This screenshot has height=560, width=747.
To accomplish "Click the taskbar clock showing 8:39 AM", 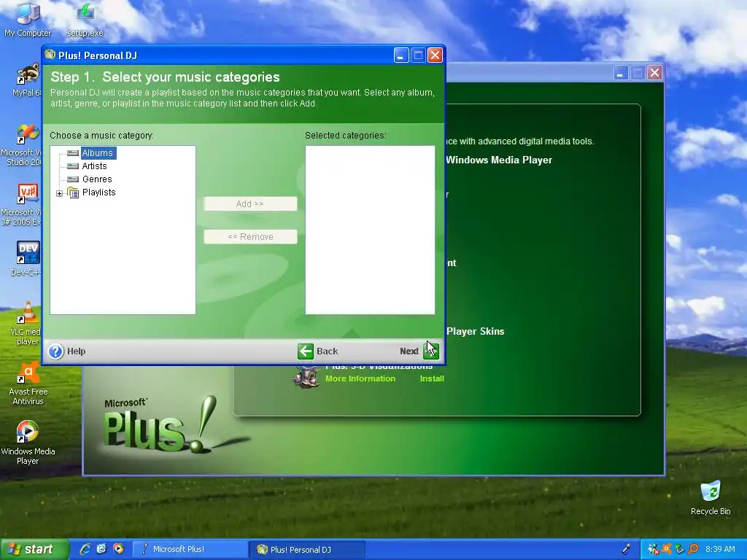I will pos(720,549).
